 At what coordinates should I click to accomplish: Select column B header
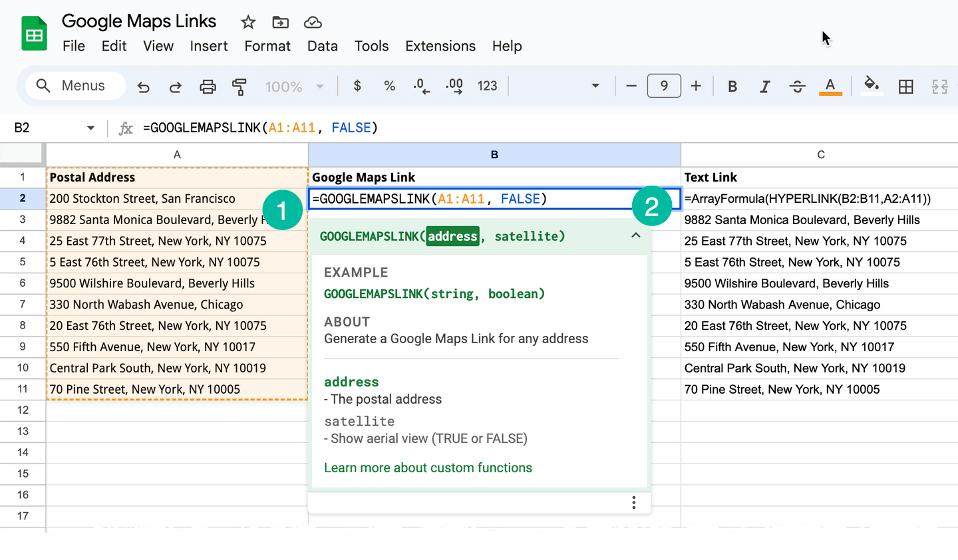click(x=494, y=154)
